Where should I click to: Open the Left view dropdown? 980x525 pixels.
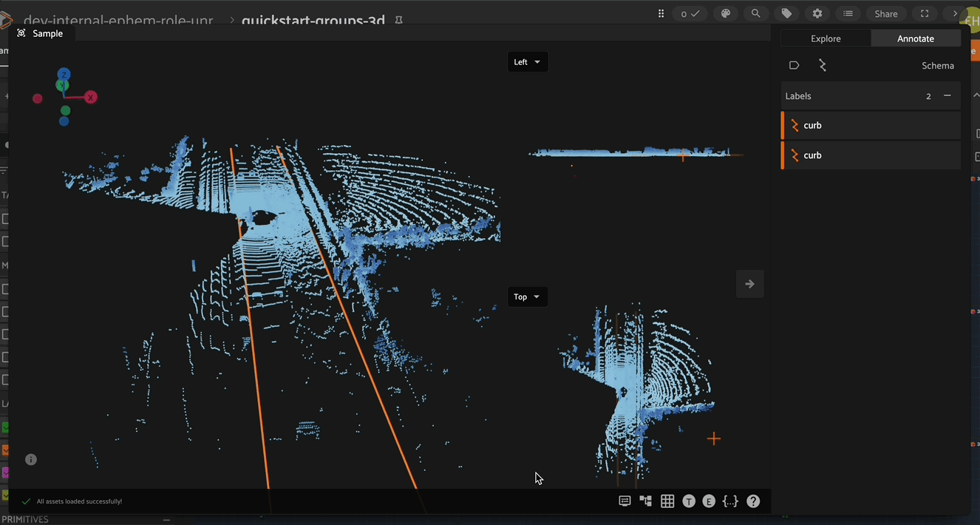click(527, 62)
